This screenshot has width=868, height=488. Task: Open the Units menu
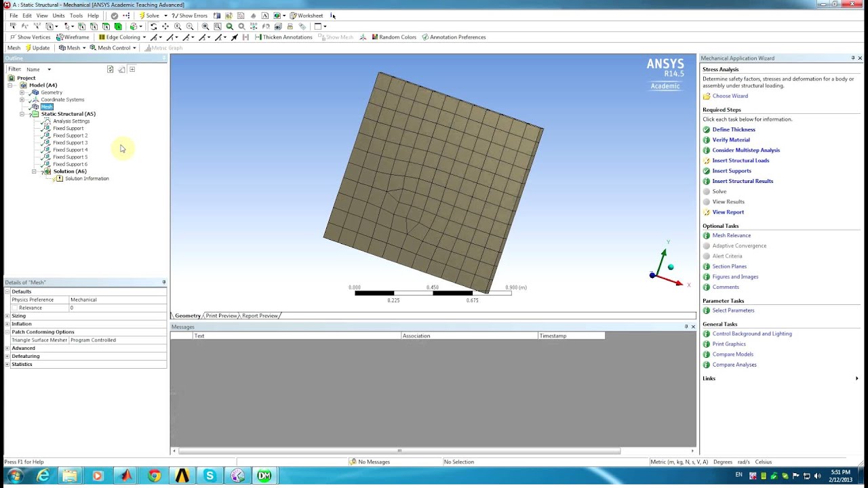(58, 16)
